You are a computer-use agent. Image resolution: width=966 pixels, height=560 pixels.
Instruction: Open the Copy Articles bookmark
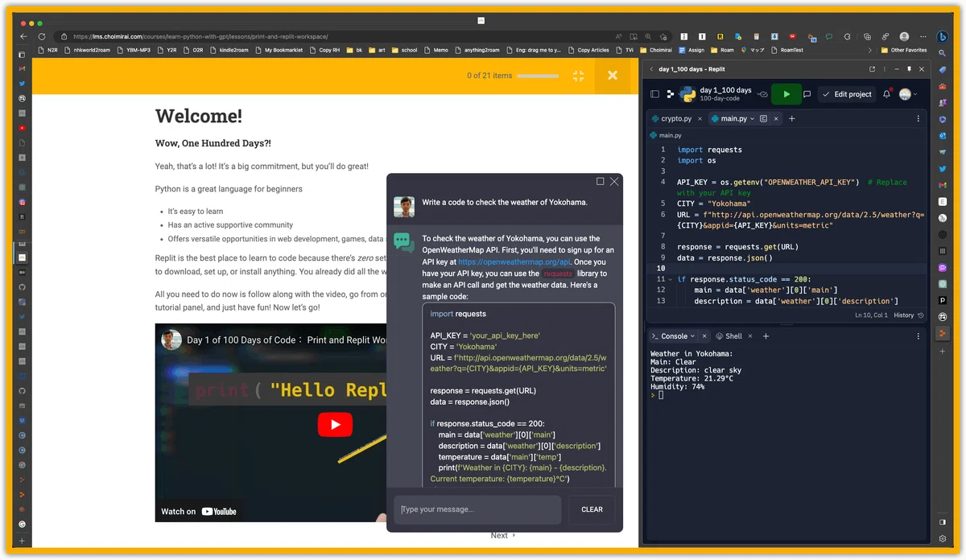(x=588, y=50)
